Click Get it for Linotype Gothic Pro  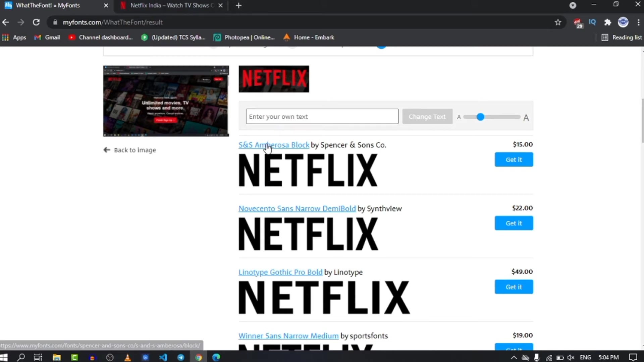pos(514,287)
